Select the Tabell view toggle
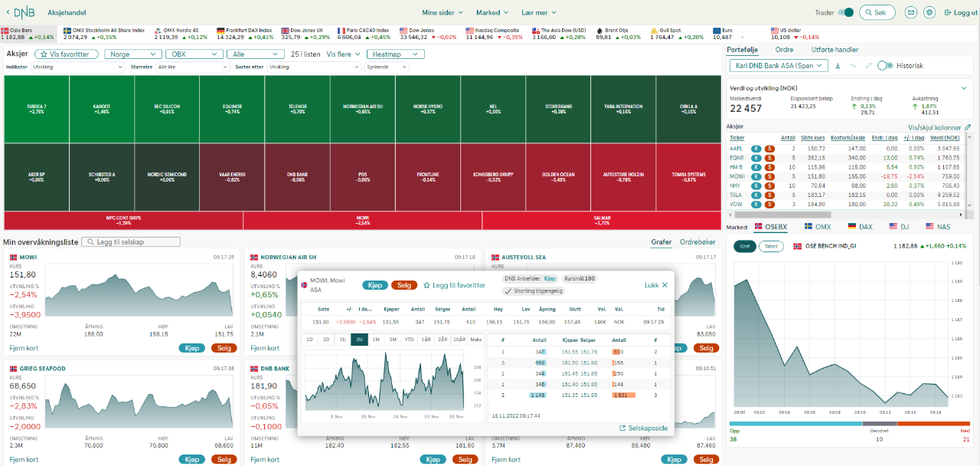Image resolution: width=980 pixels, height=466 pixels. point(771,246)
